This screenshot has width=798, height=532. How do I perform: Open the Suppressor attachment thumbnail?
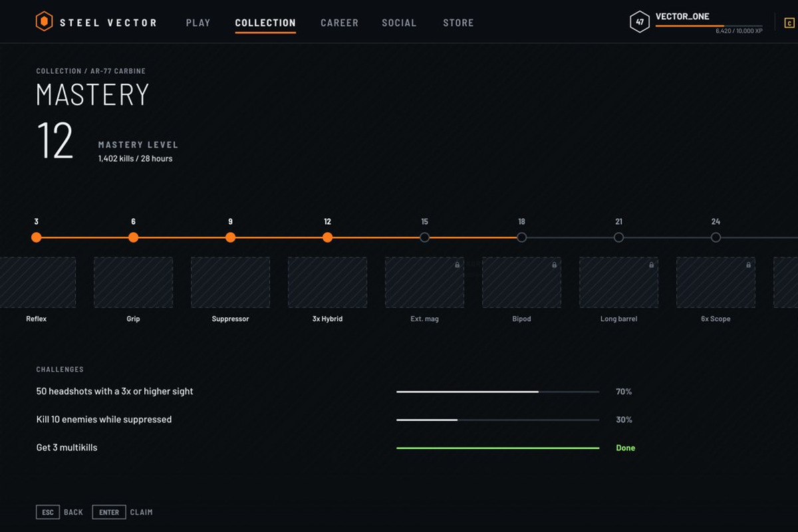pyautogui.click(x=230, y=283)
